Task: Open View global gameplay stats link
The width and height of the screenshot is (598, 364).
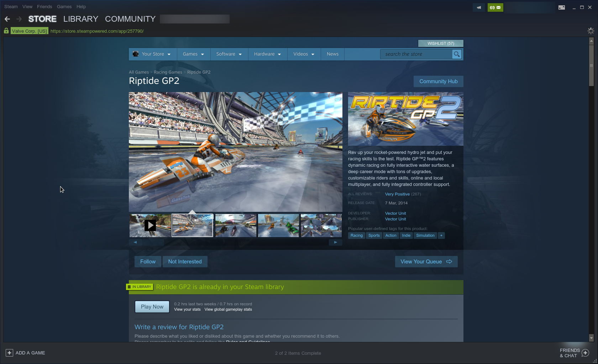Action: pyautogui.click(x=228, y=310)
